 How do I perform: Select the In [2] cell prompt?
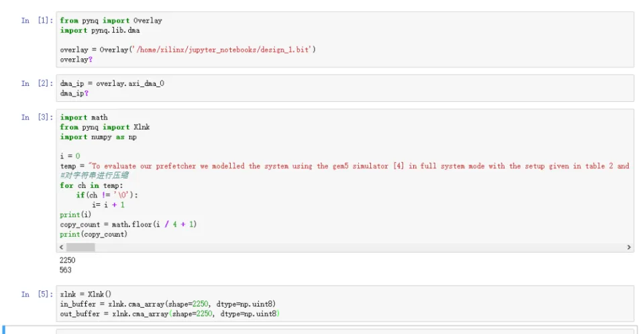pos(35,84)
